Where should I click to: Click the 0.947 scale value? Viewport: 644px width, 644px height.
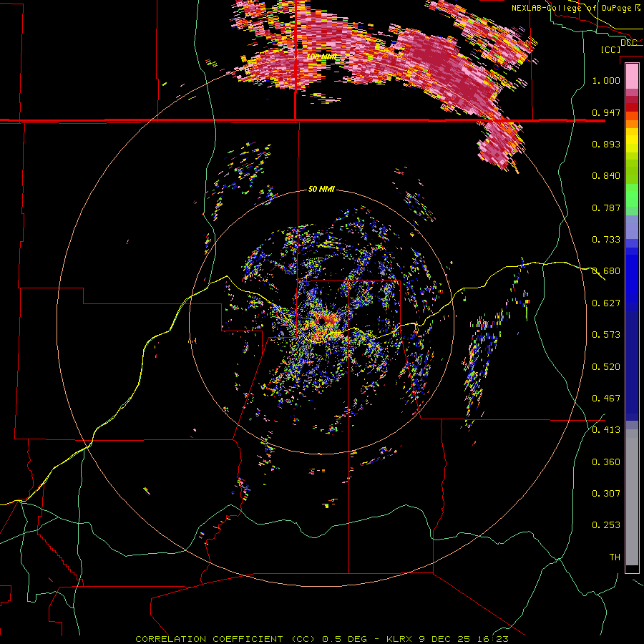click(606, 112)
